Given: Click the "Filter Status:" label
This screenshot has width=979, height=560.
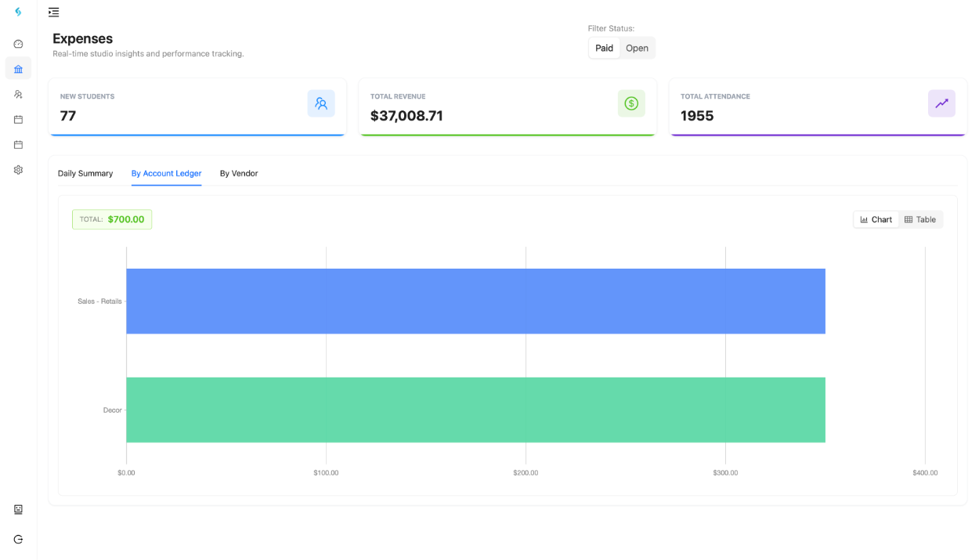Looking at the screenshot, I should (611, 28).
